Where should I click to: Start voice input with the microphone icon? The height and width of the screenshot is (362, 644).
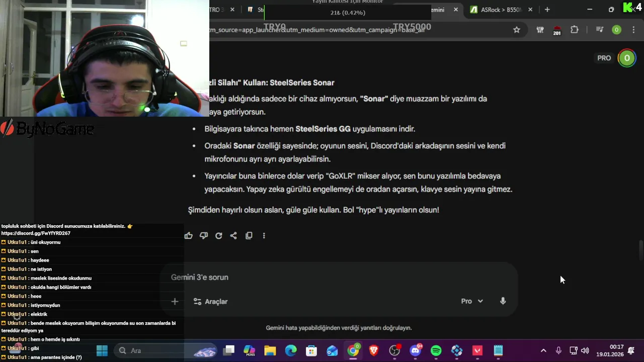(503, 301)
